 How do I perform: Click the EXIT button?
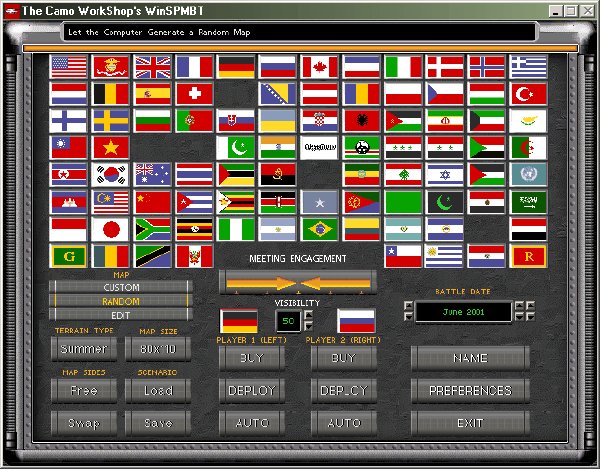tap(470, 423)
